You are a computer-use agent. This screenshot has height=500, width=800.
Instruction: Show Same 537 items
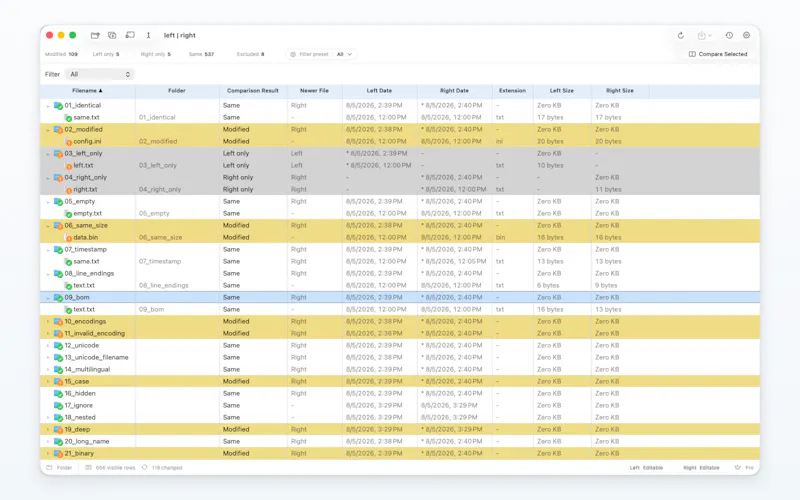click(202, 54)
